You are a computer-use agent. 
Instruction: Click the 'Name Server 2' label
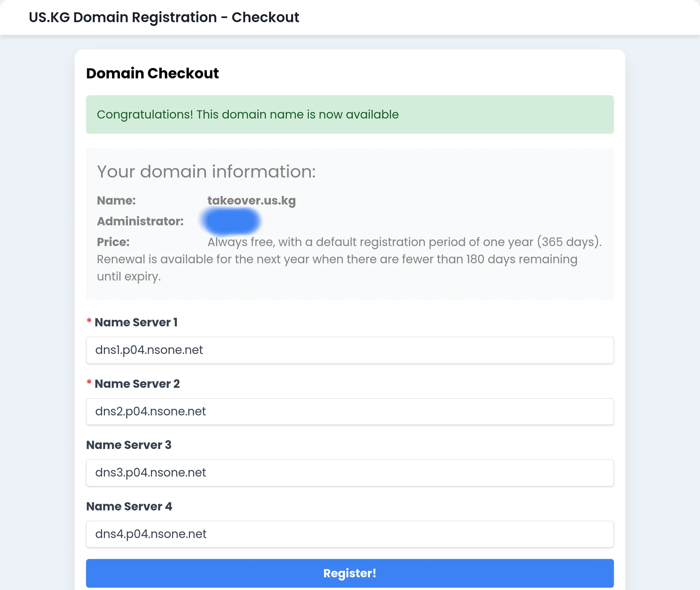(x=137, y=384)
